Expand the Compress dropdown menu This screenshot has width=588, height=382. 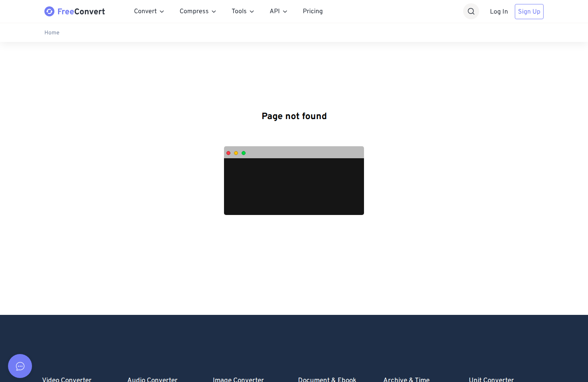pos(198,12)
